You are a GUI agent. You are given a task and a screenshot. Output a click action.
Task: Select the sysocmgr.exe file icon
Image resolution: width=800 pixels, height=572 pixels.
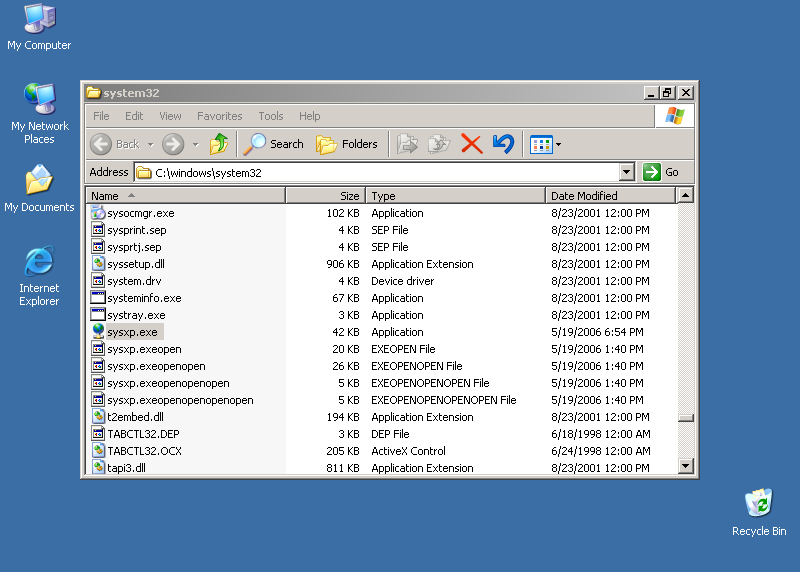pos(98,213)
